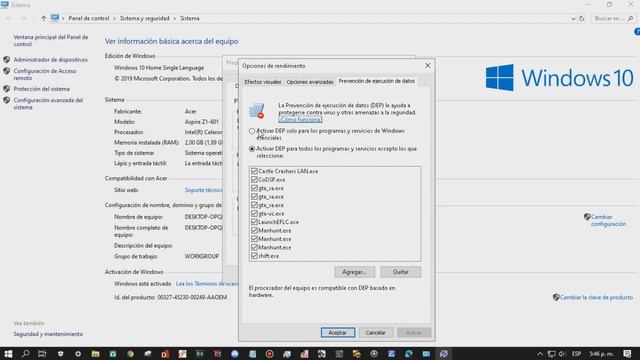Click Quitar button
This screenshot has width=640, height=360.
point(400,272)
